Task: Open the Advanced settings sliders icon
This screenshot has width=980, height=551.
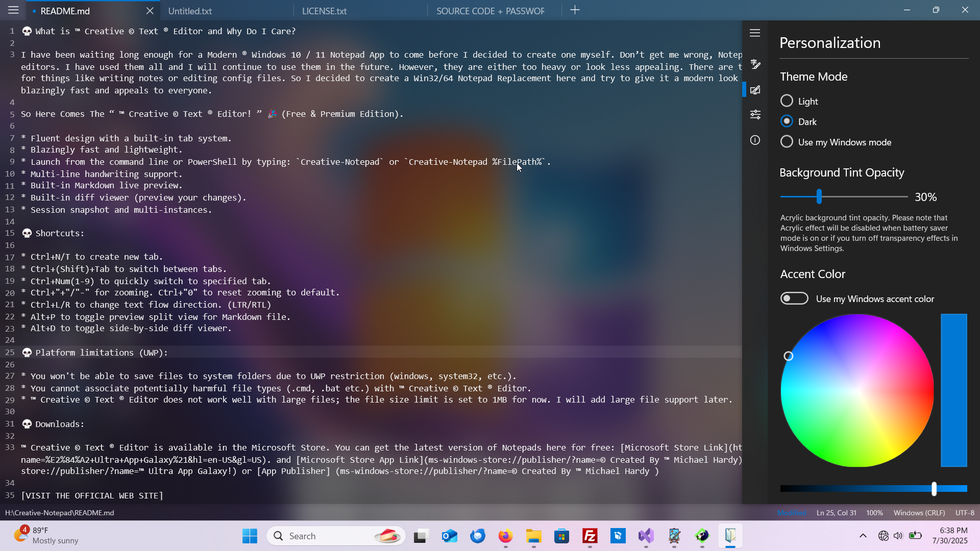Action: tap(755, 114)
